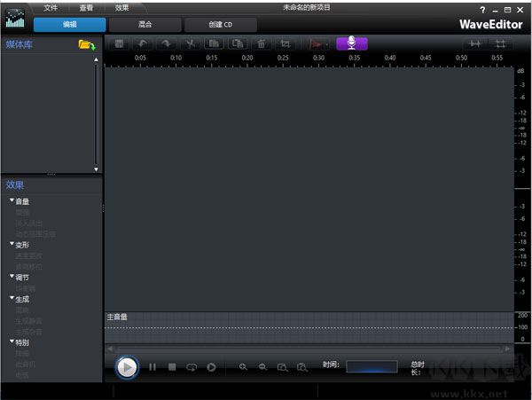Click the 0:30 mark on timeline ruler
Screen dimensions: 532x400
pos(318,58)
